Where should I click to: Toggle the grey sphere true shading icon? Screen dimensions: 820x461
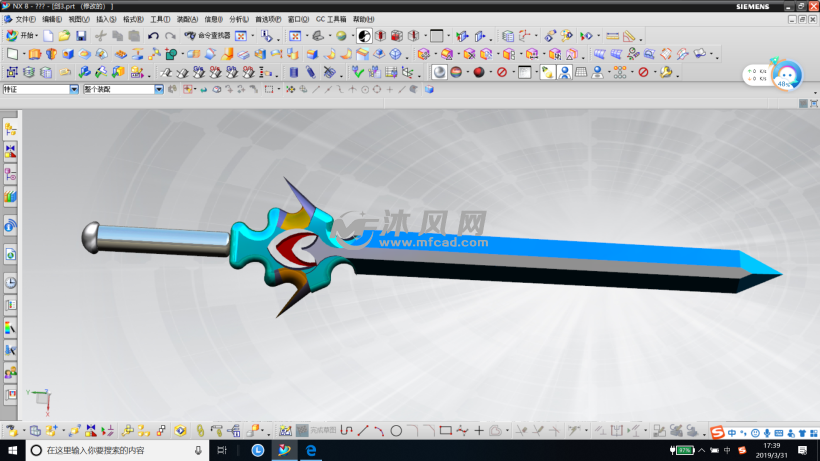[439, 72]
